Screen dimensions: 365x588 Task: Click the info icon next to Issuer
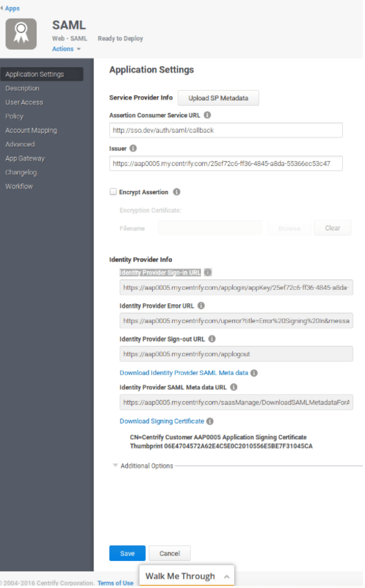click(133, 149)
